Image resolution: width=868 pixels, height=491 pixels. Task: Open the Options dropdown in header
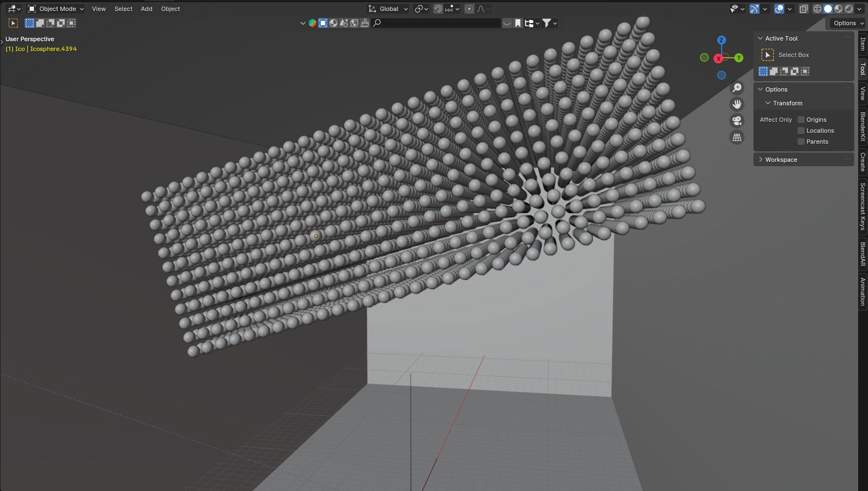(x=847, y=23)
